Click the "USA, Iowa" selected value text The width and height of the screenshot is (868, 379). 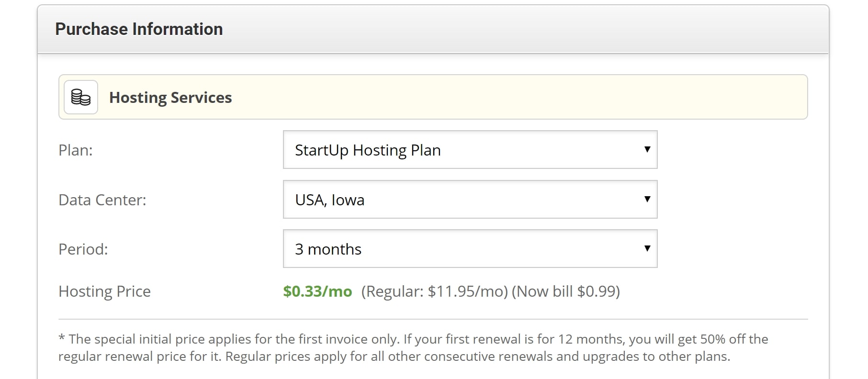click(x=330, y=200)
